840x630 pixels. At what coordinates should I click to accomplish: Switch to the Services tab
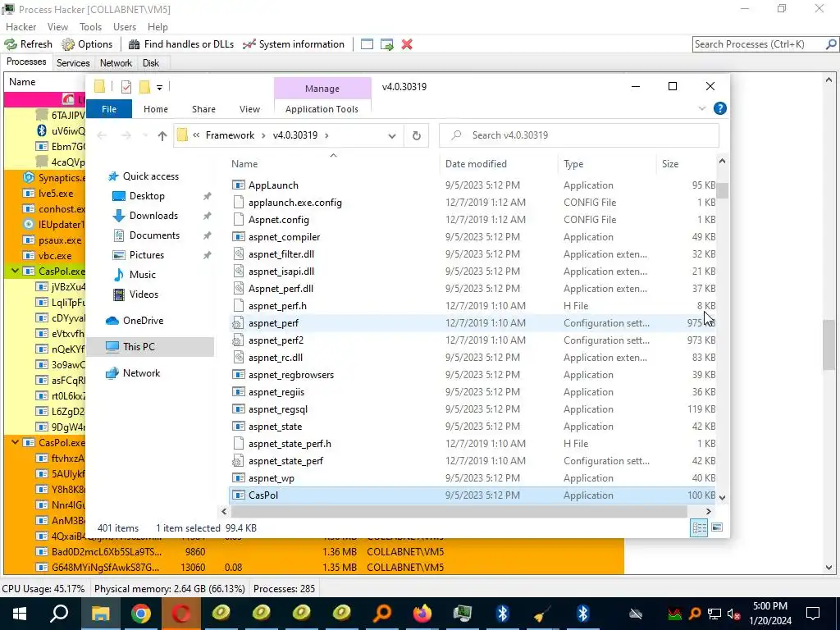click(x=73, y=62)
